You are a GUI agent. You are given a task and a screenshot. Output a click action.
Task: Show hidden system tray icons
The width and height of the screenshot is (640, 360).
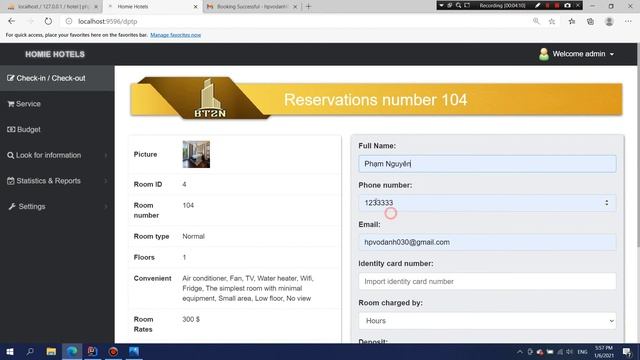(520, 352)
